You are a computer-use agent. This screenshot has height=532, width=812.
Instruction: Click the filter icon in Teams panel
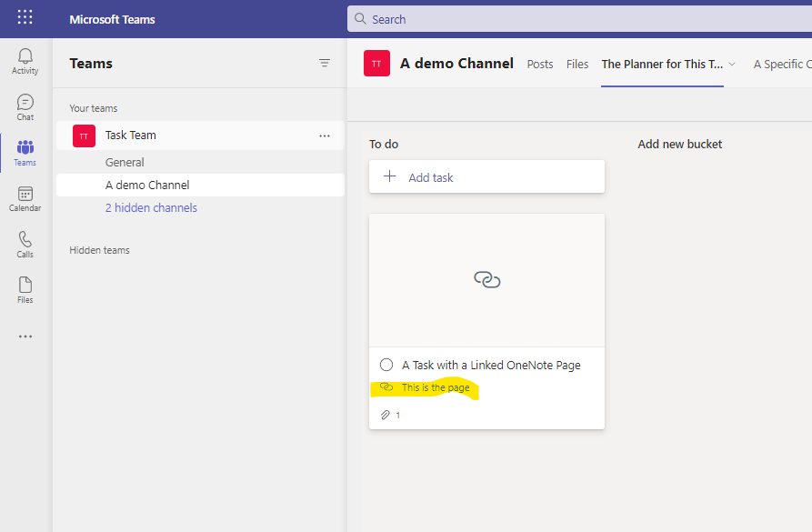(x=325, y=63)
